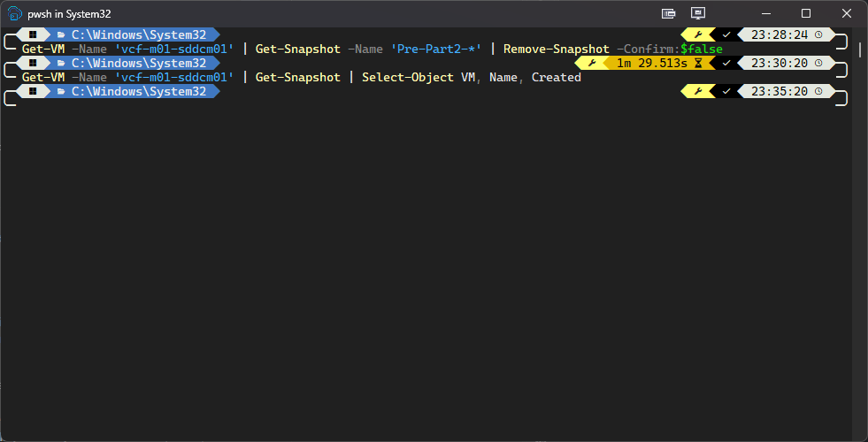Maximize the pwsh window
Image resolution: width=868 pixels, height=442 pixels.
coord(806,13)
